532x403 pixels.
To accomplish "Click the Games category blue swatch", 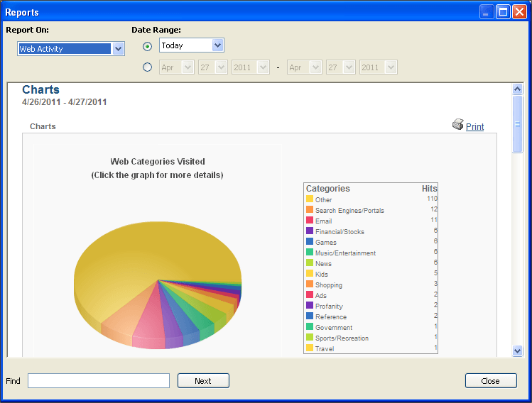I will (x=310, y=241).
